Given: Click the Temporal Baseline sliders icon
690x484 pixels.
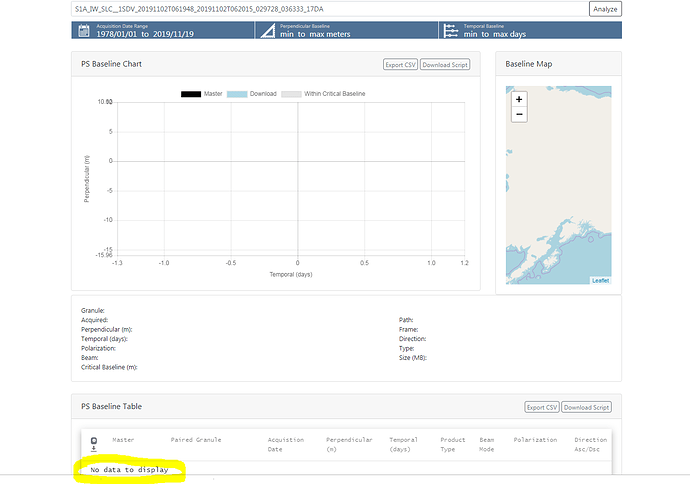Looking at the screenshot, I should click(x=451, y=31).
